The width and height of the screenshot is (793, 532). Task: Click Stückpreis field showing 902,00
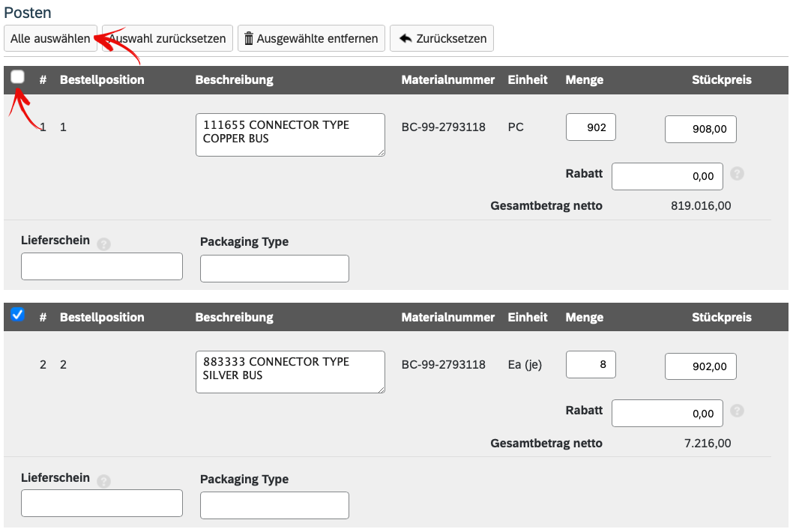[x=700, y=366]
